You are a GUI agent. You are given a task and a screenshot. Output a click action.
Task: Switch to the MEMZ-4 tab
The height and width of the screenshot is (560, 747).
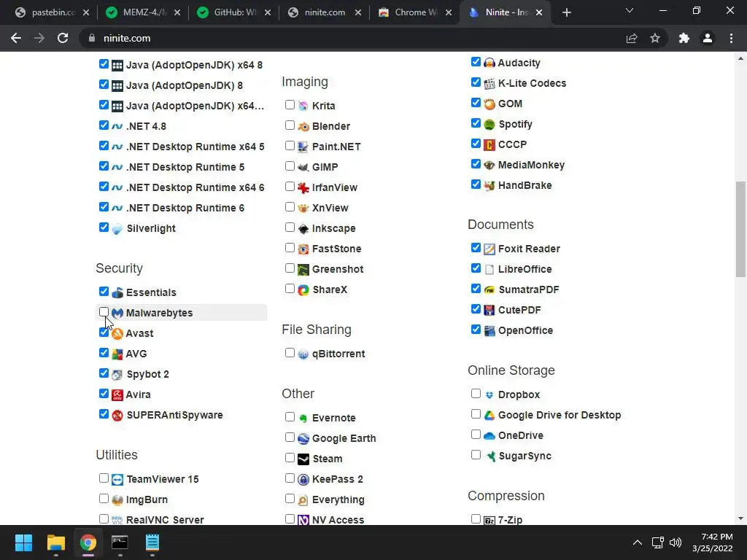pos(143,12)
